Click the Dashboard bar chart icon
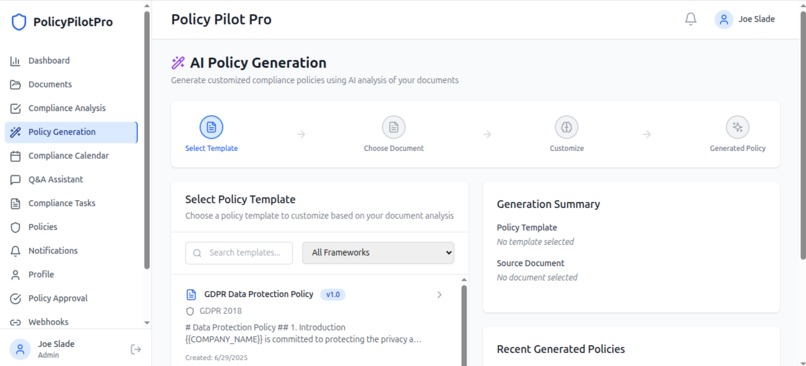The image size is (806, 366). click(15, 61)
